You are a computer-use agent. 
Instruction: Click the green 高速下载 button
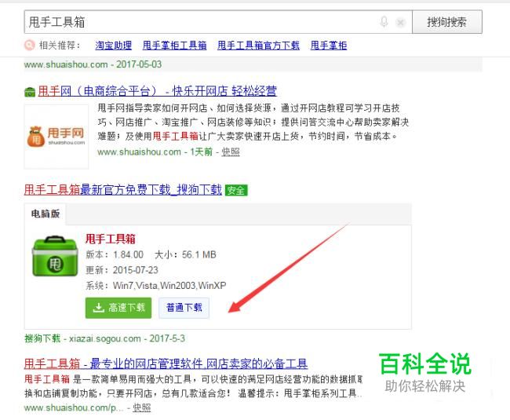(118, 308)
